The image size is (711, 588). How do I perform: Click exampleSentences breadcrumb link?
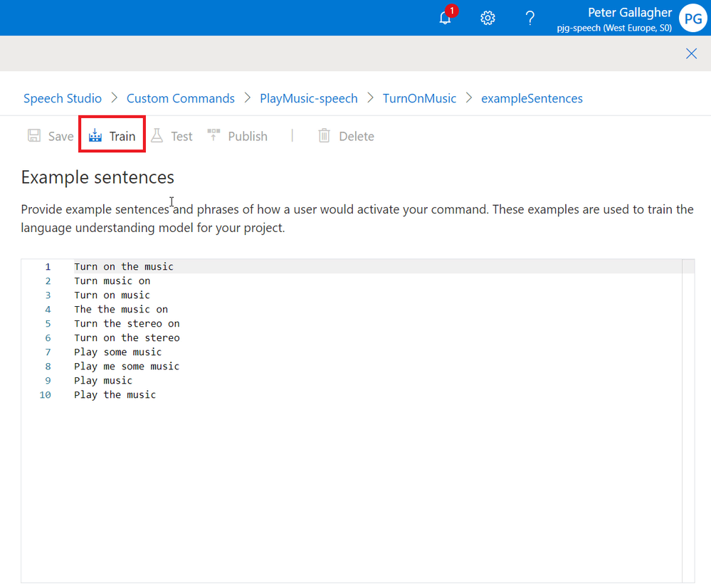click(x=532, y=98)
